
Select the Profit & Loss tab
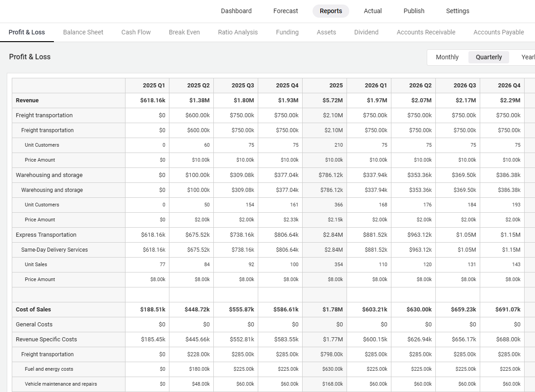pyautogui.click(x=27, y=32)
